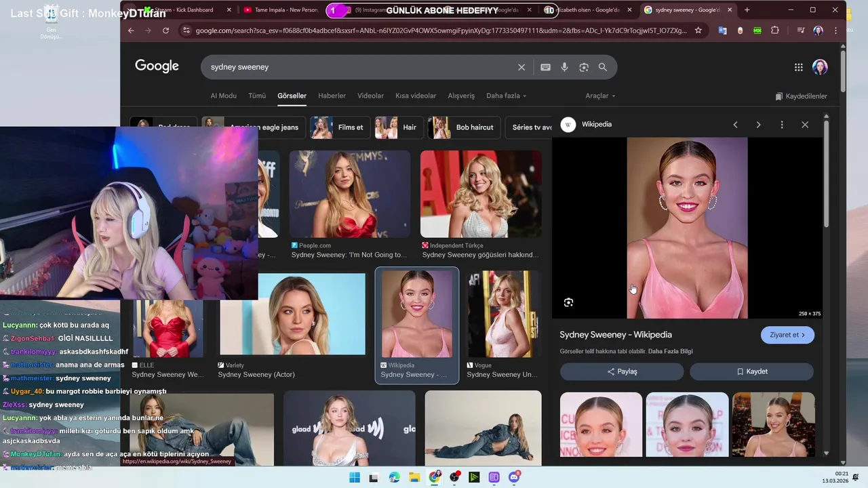868x488 pixels.
Task: Clear the Google search box text
Action: pos(521,67)
